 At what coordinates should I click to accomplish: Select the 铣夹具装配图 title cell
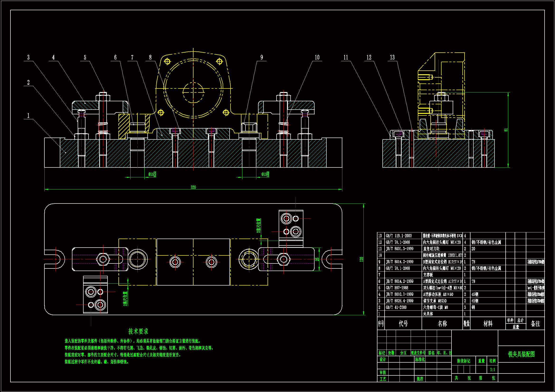[521, 354]
